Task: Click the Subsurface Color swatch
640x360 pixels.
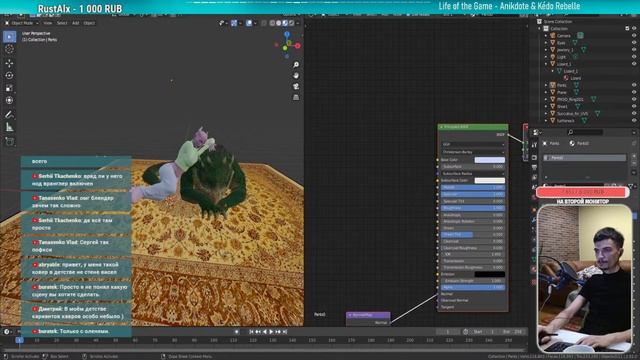Action: (x=489, y=180)
